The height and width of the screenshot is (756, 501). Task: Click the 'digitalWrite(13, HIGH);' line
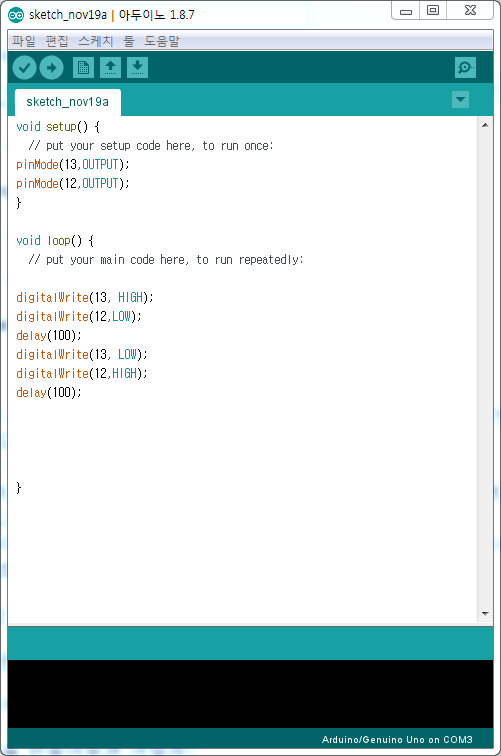pos(85,297)
